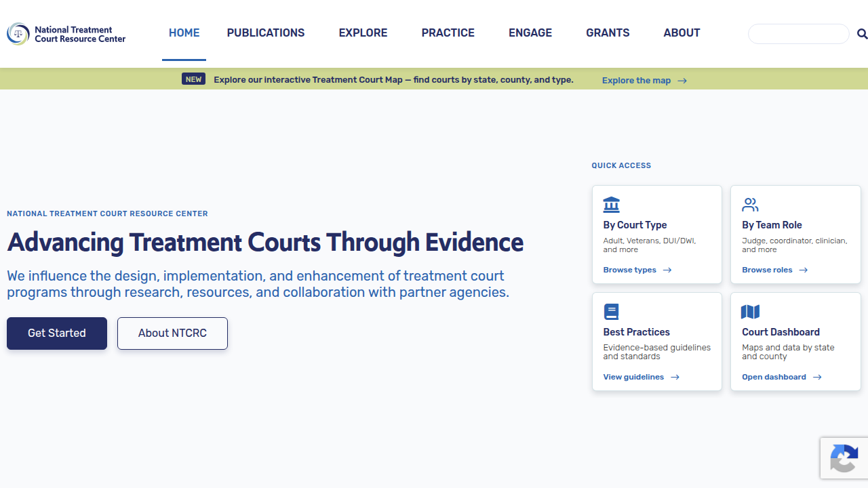Image resolution: width=868 pixels, height=488 pixels.
Task: Click the 'Evidence-based guidelines and standards' text
Action: pos(656,352)
